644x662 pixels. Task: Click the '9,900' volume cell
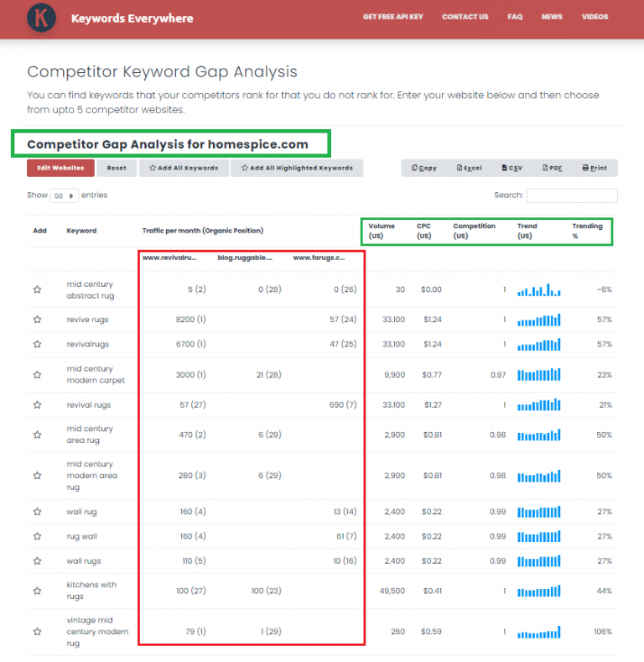click(395, 374)
